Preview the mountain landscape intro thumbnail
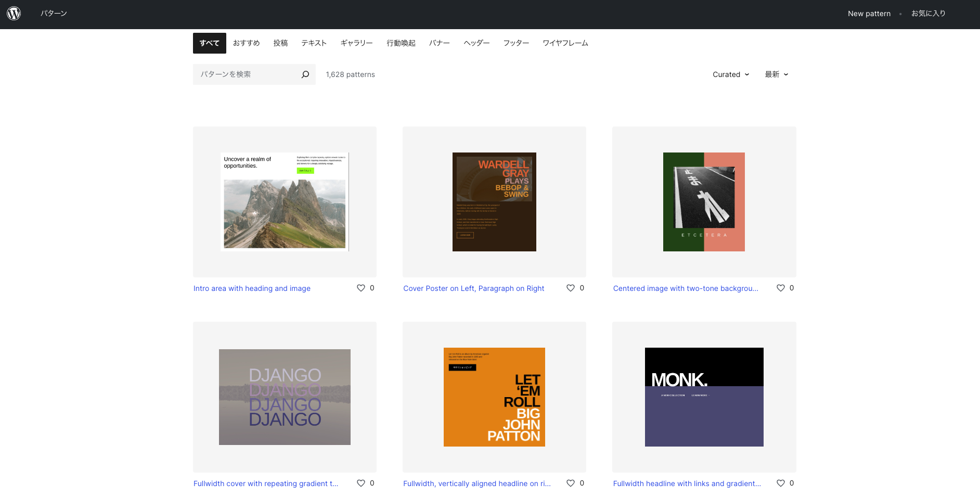Viewport: 980px width, 496px height. click(x=285, y=202)
